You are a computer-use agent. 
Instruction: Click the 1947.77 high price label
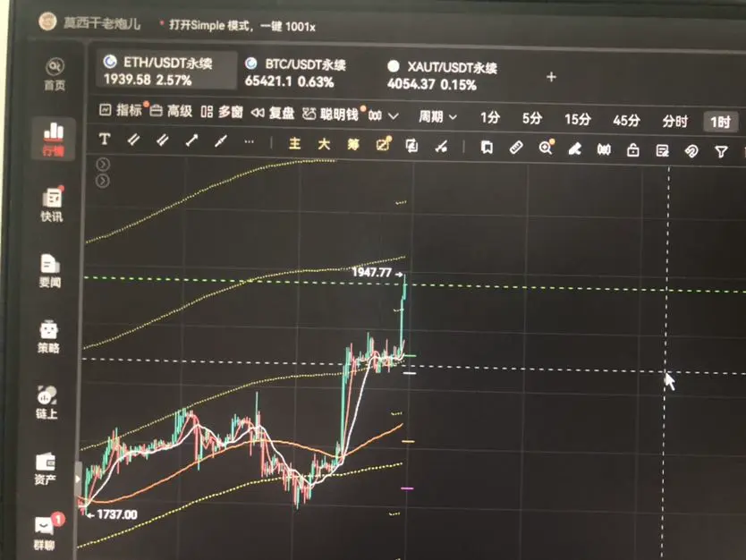coord(371,272)
